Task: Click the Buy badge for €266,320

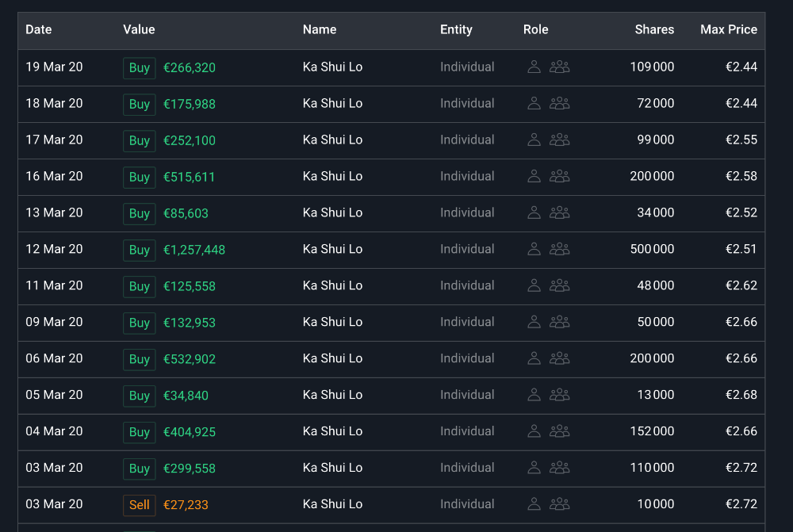Action: (140, 68)
